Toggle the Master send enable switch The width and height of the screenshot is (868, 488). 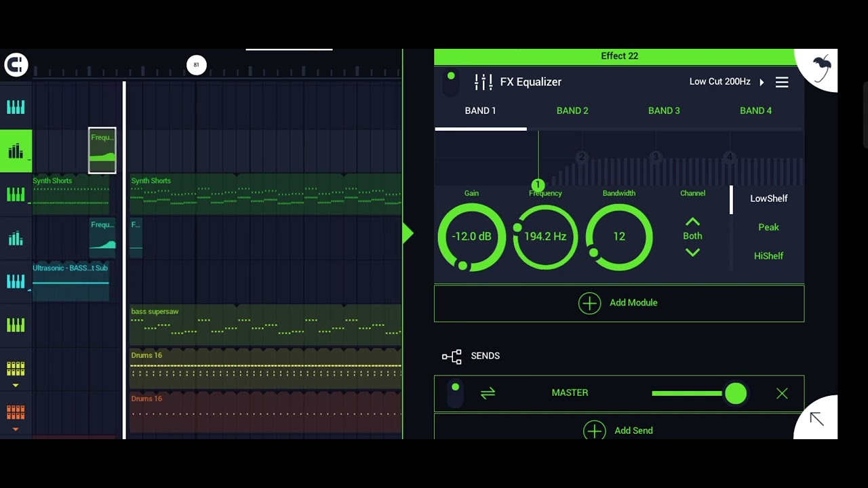(x=455, y=393)
